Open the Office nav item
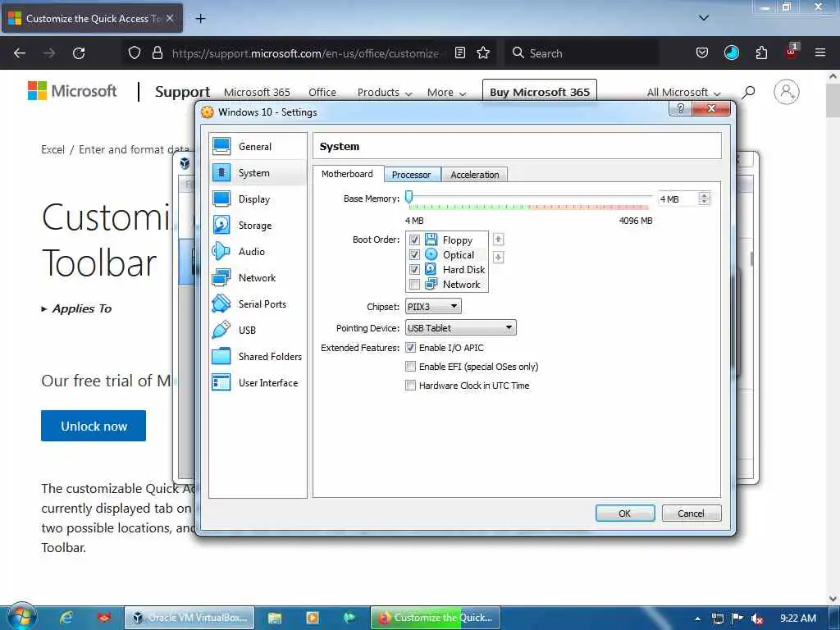Screen dimensions: 840x630 [x=322, y=92]
